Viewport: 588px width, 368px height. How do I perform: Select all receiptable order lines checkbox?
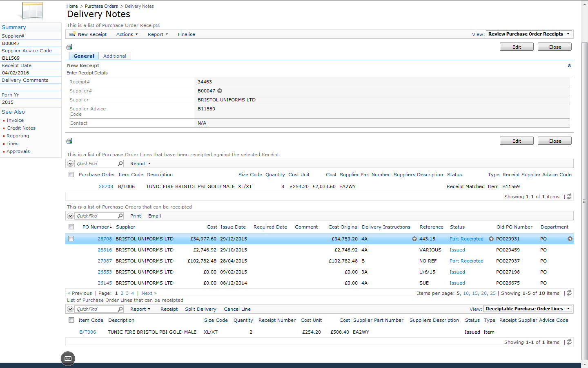[71, 320]
